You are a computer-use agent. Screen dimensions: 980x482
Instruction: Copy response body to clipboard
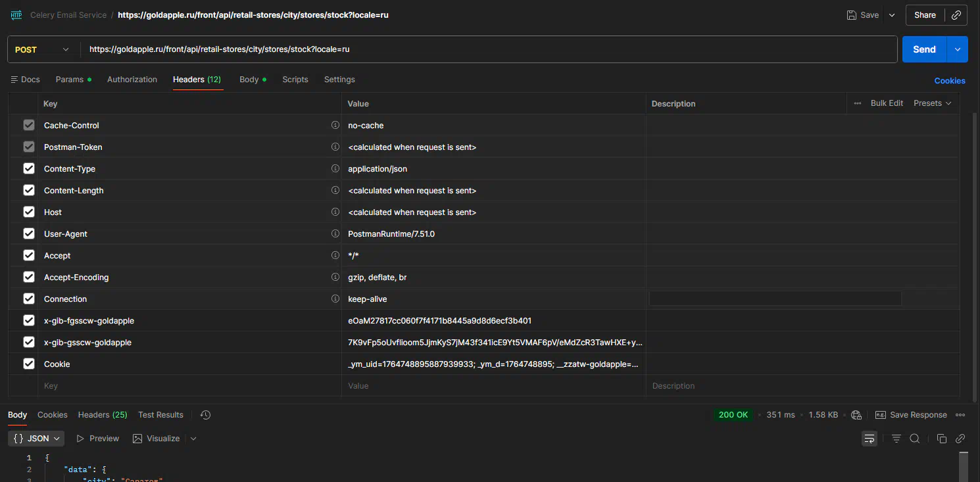click(x=941, y=439)
